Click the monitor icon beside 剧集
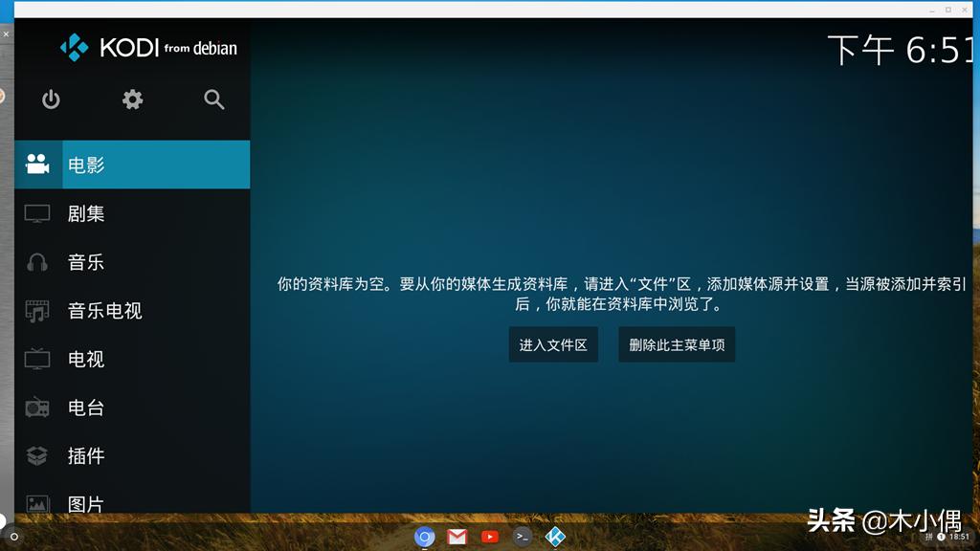Screen dimensions: 980x551 [35, 212]
